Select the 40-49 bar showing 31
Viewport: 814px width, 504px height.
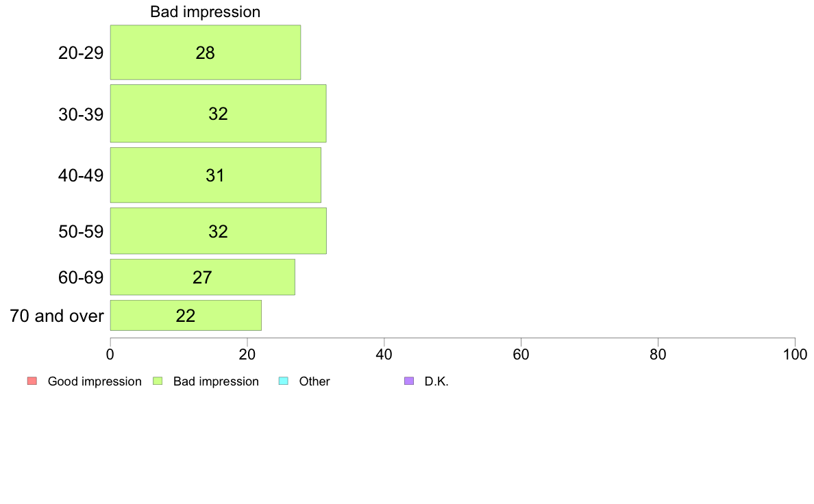tap(216, 175)
